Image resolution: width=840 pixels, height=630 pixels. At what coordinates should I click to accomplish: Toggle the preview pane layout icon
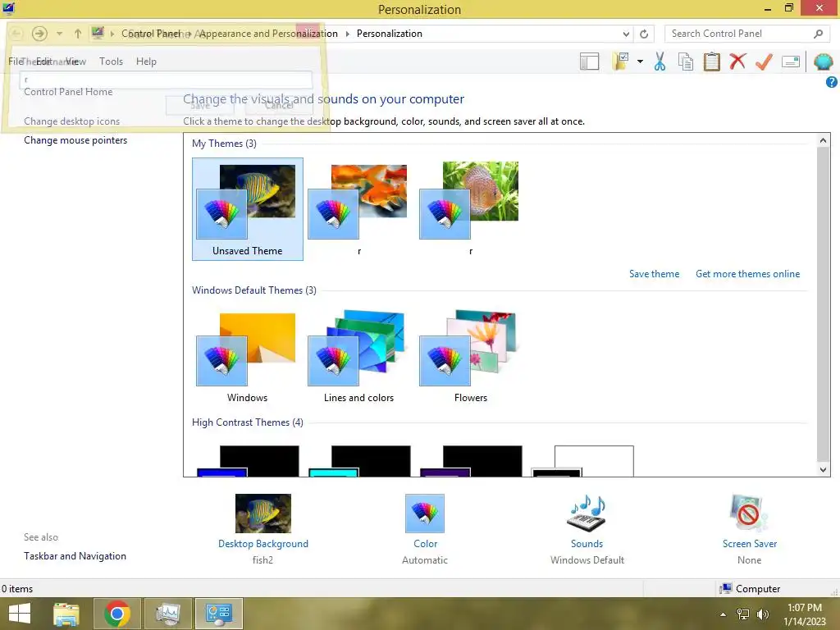[589, 62]
